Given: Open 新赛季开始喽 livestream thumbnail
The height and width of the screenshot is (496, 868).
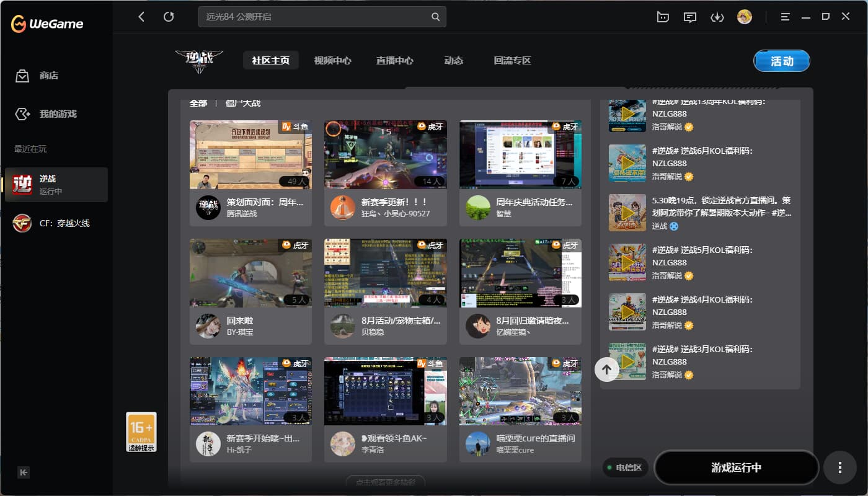Looking at the screenshot, I should [250, 391].
